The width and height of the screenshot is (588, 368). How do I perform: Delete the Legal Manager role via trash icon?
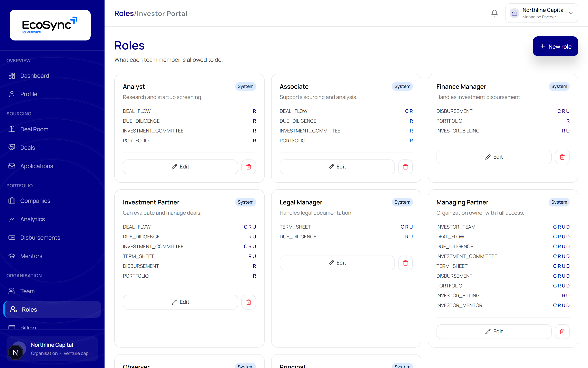(405, 263)
